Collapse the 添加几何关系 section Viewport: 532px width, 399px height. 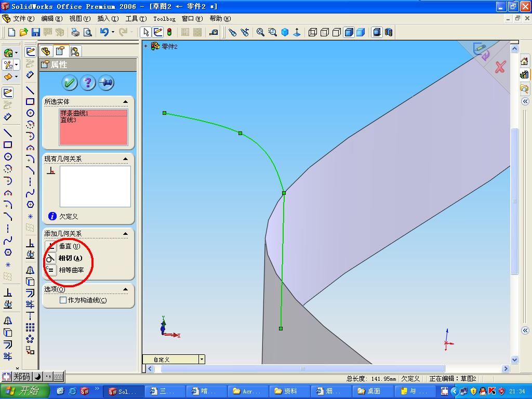coord(126,233)
